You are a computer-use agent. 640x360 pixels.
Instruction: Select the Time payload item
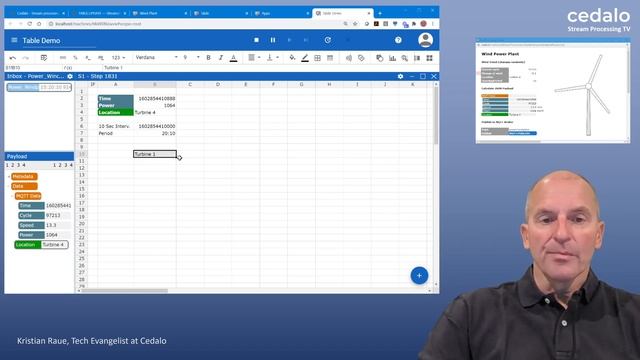(45, 206)
